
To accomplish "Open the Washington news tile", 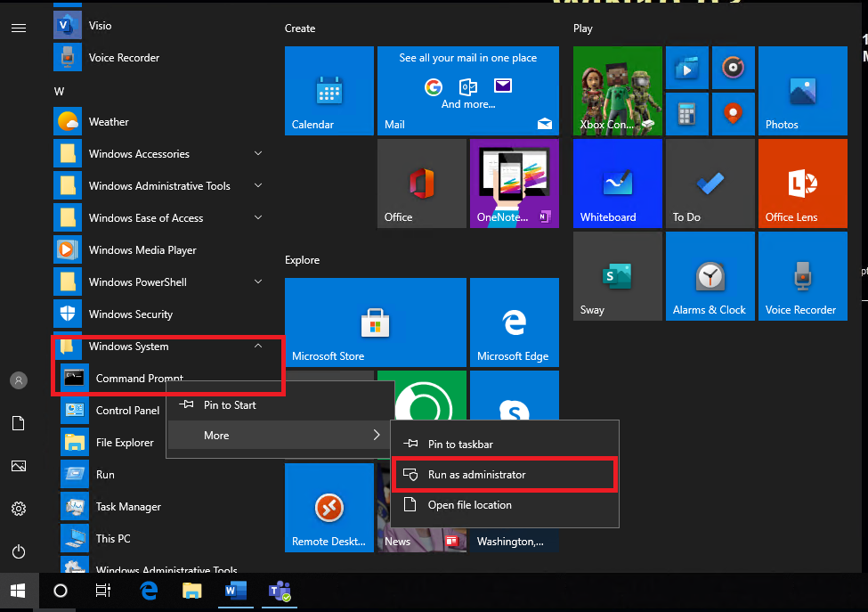I will [x=515, y=541].
